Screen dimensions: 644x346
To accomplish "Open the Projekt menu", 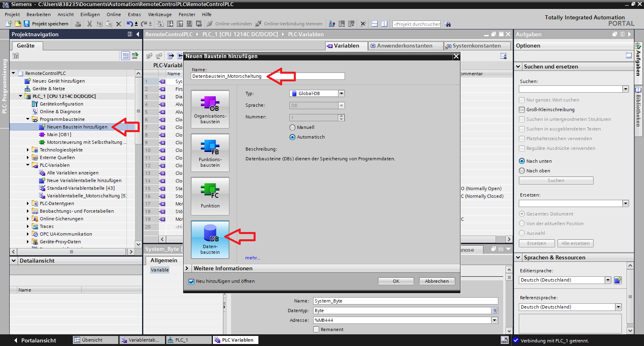I will coord(12,15).
